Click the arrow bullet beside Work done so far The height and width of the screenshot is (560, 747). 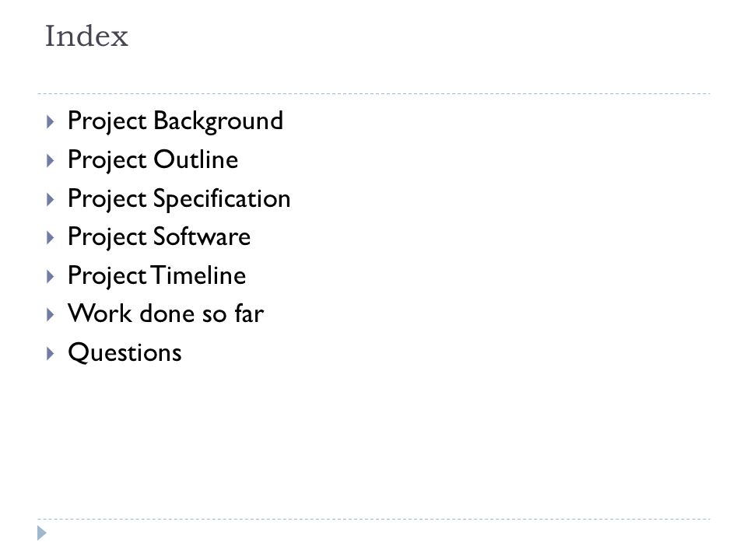[50, 314]
